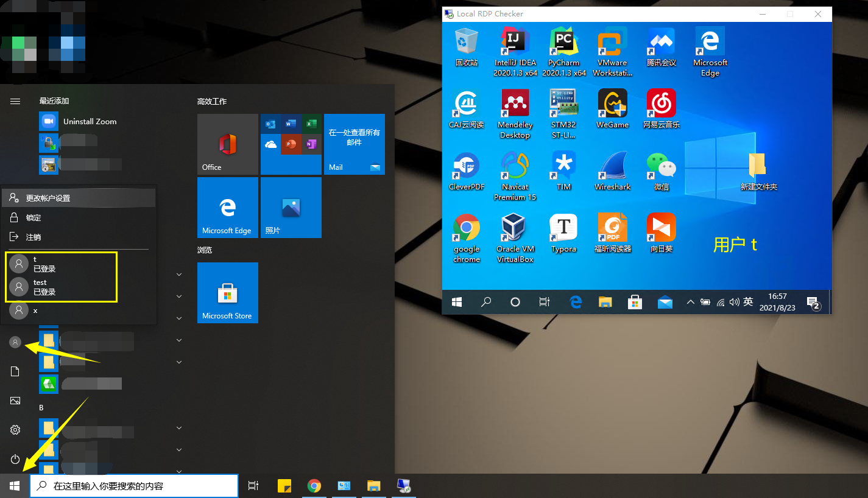The image size is (868, 498).
Task: Click Power icon in Start sidebar
Action: [x=15, y=459]
